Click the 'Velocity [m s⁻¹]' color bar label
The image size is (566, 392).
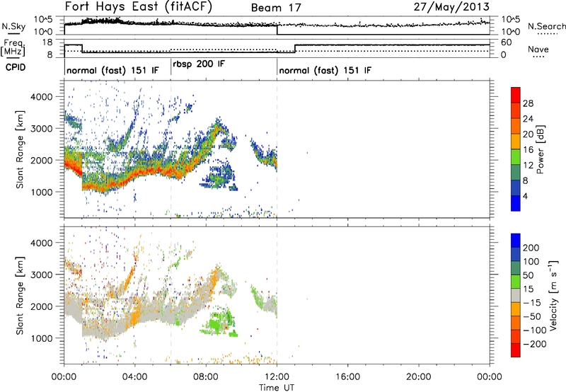pos(553,295)
